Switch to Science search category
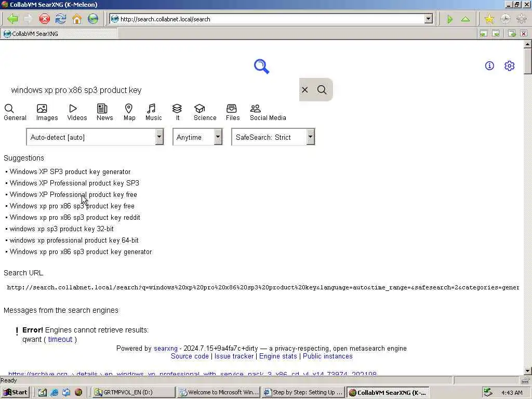 [205, 112]
